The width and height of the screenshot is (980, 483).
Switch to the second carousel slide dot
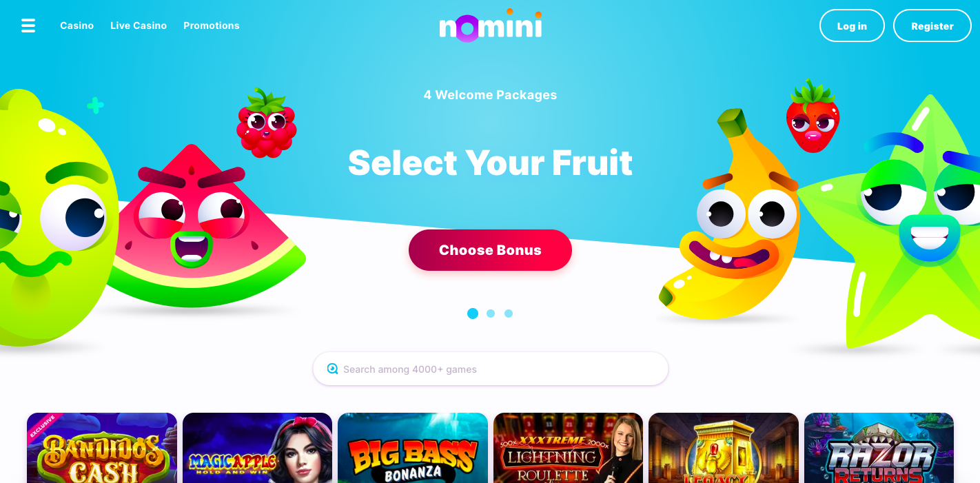coord(491,314)
